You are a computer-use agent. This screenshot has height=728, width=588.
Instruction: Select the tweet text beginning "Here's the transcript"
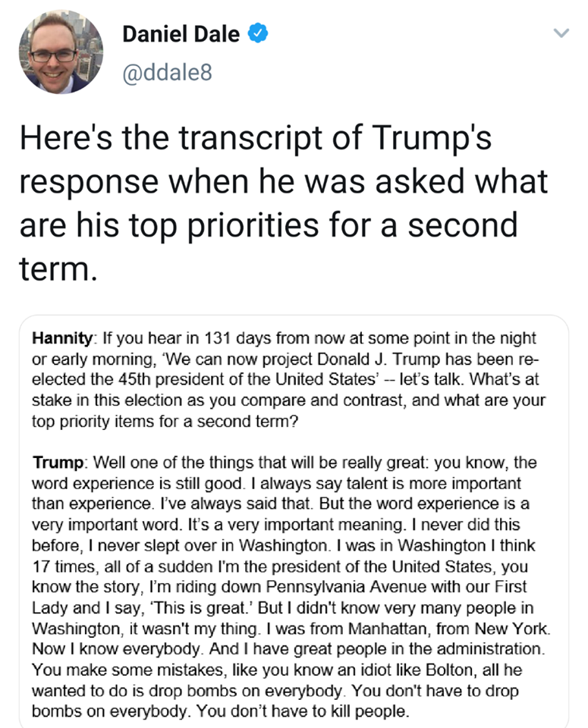click(283, 203)
